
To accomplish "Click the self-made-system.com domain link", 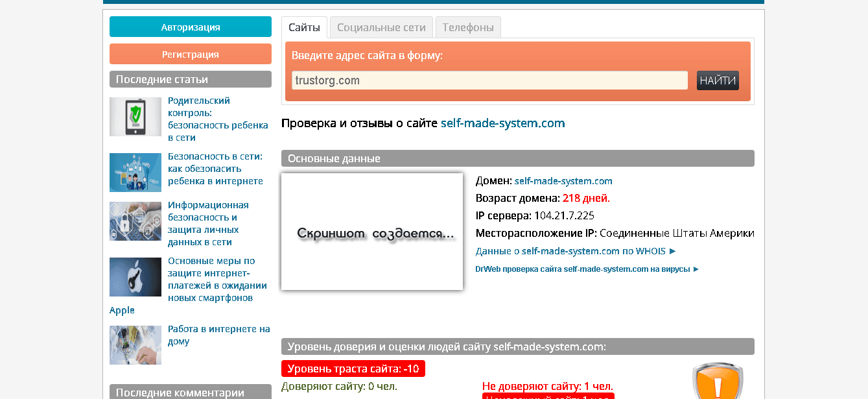I will coord(563,181).
